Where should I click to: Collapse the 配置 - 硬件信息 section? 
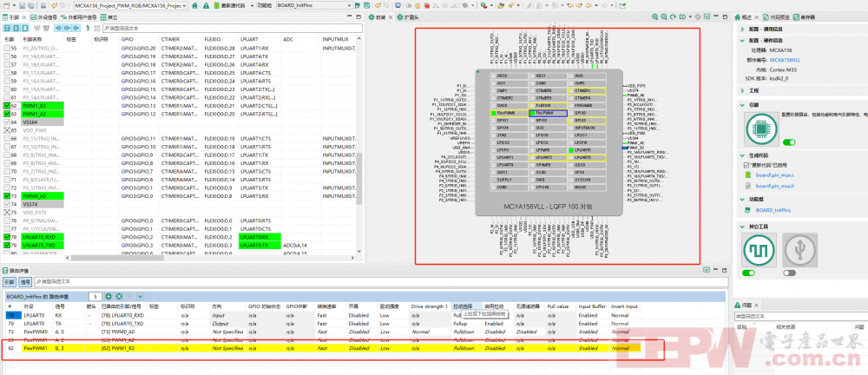pyautogui.click(x=742, y=40)
